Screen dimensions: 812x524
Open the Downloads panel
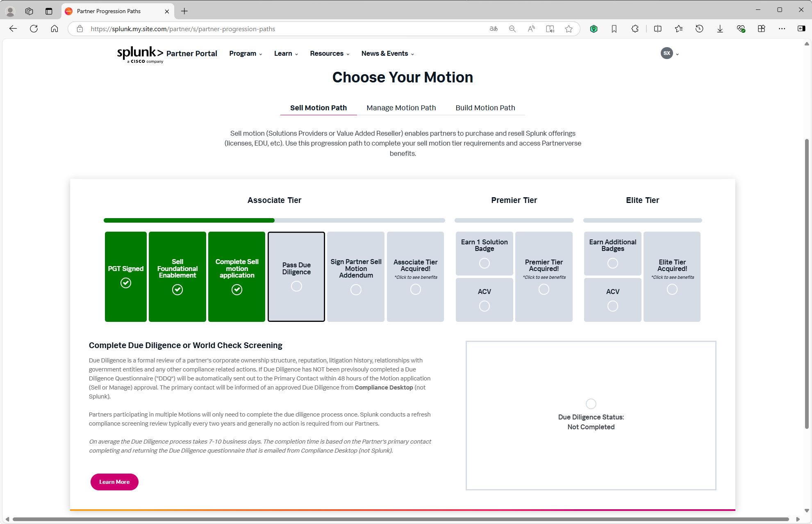[x=720, y=29]
